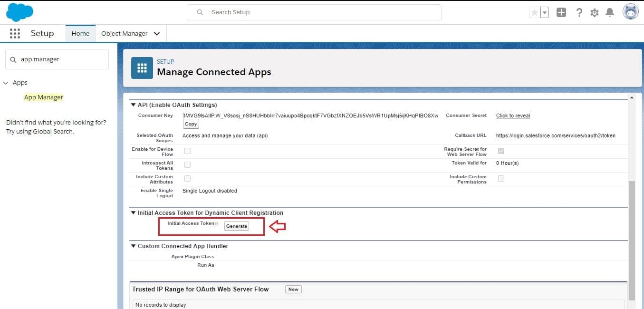Viewport: 644px width, 309px height.
Task: View notifications bell icon
Action: click(610, 13)
